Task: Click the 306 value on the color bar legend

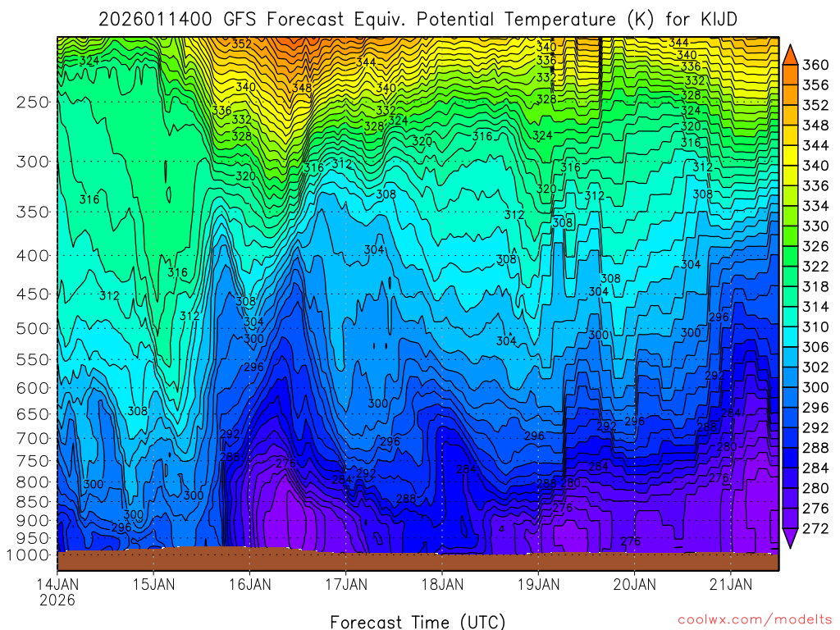Action: pos(815,347)
